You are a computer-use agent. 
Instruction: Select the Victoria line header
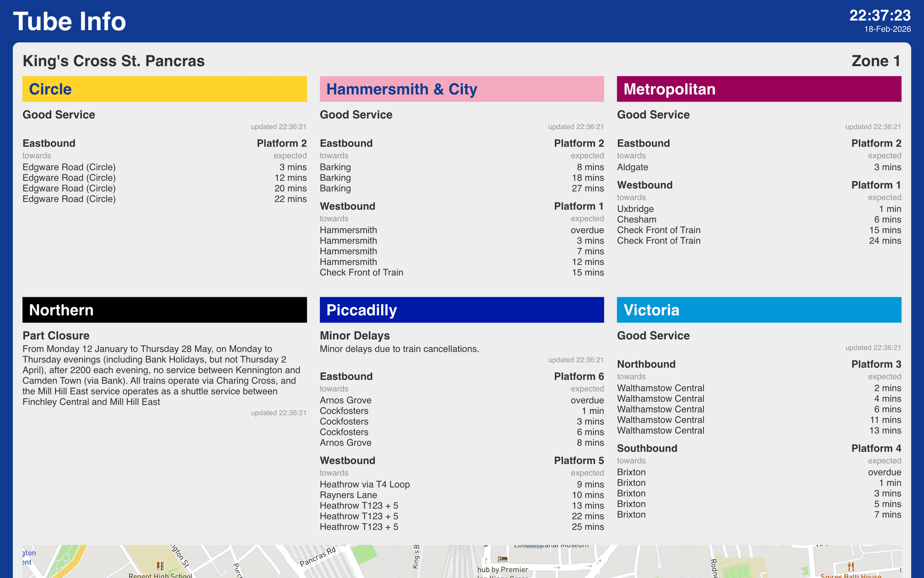759,310
